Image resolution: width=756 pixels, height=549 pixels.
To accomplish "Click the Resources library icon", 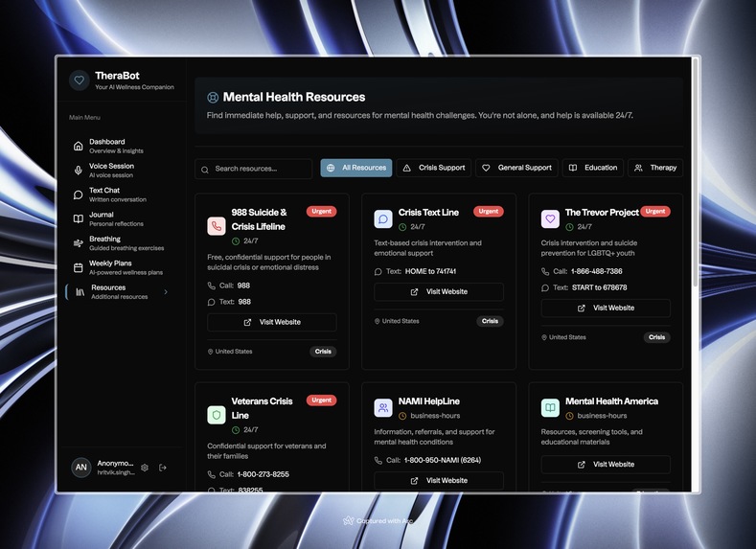I will coord(80,292).
